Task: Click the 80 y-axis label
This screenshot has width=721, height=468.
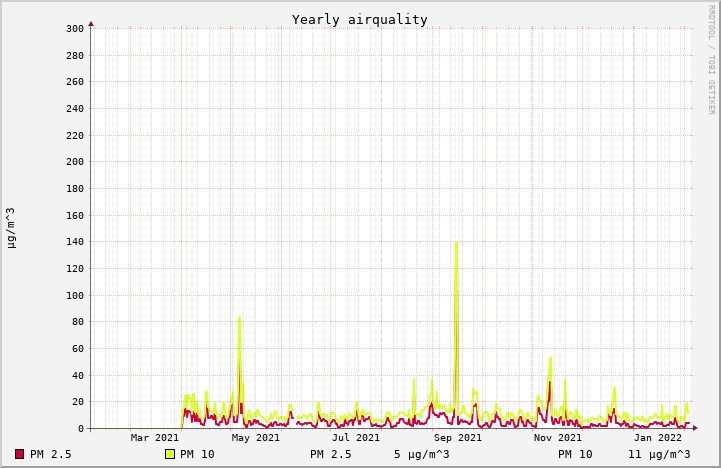Action: coord(78,322)
